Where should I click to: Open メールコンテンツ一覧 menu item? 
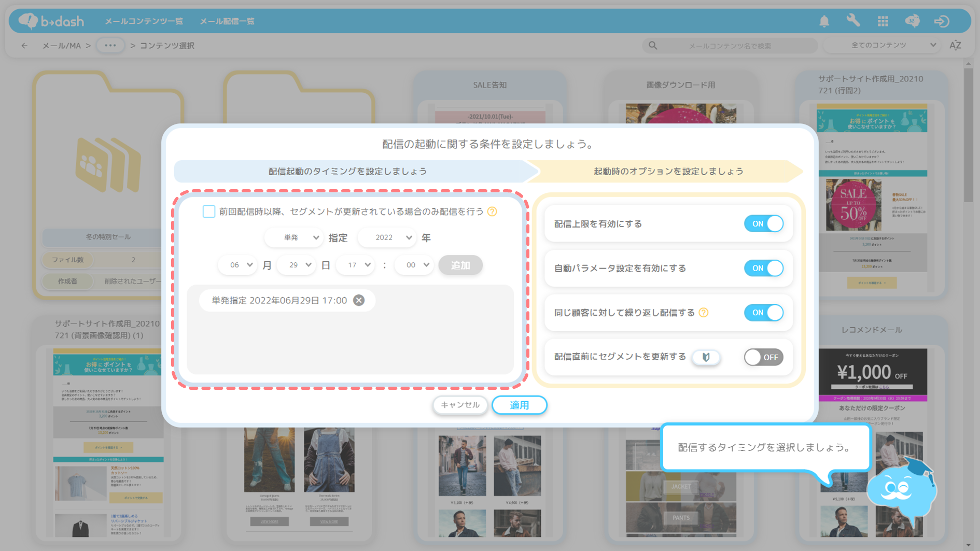(x=144, y=21)
